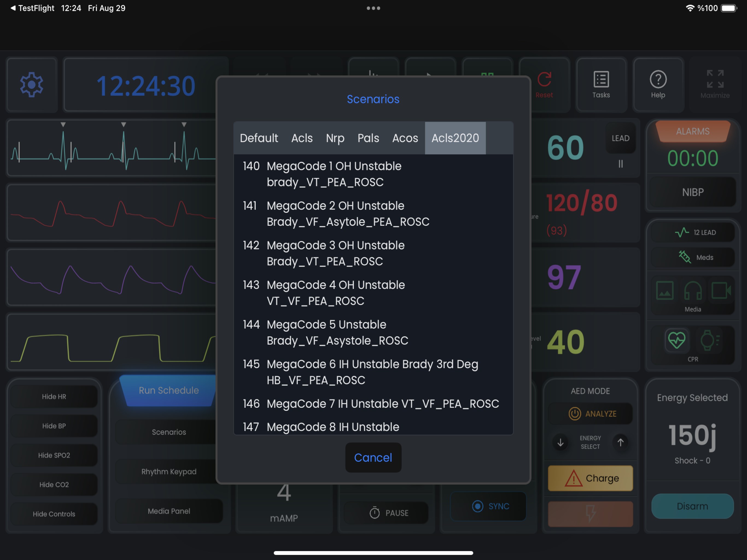Toggle Hide SPO2
The width and height of the screenshot is (747, 560).
click(x=54, y=455)
